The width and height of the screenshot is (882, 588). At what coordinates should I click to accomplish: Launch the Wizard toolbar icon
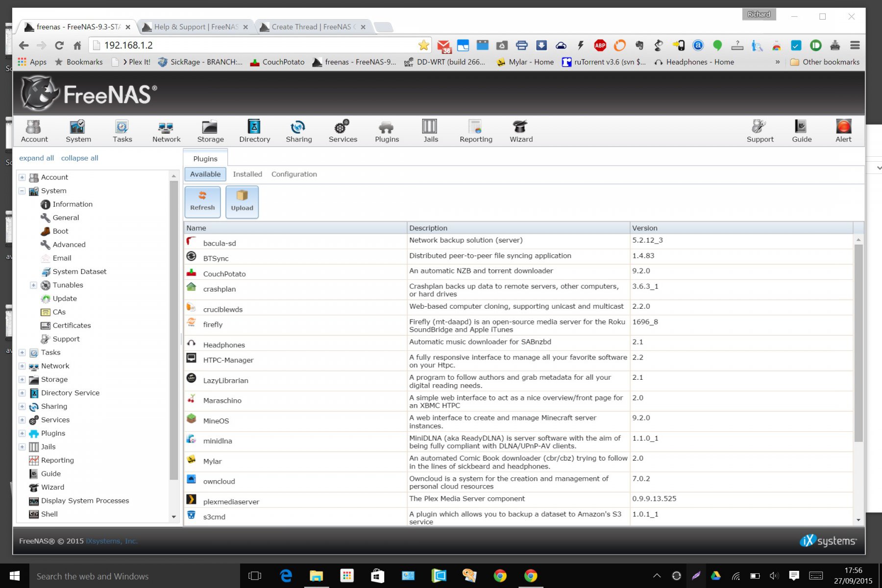[521, 131]
